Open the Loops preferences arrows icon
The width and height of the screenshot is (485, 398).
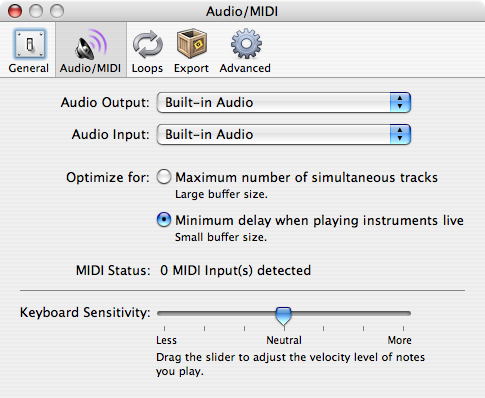tap(147, 44)
